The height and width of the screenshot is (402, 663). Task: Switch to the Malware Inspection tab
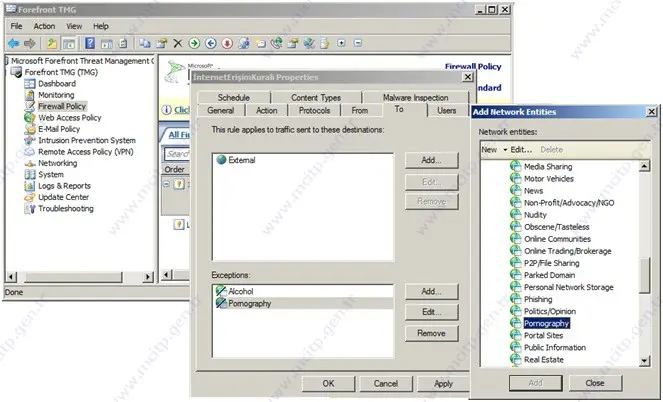[x=415, y=98]
